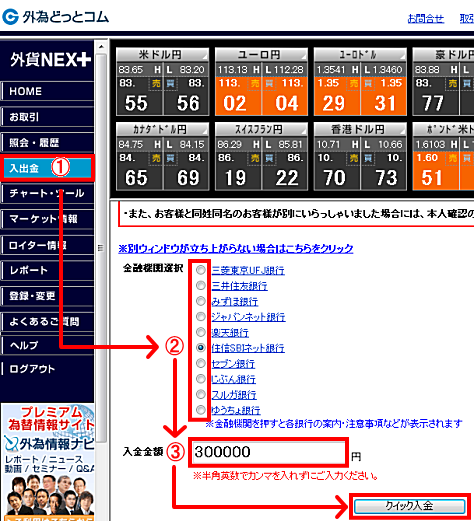474x521 pixels.
Task: Select スルガ銀行 radio button
Action: click(201, 394)
